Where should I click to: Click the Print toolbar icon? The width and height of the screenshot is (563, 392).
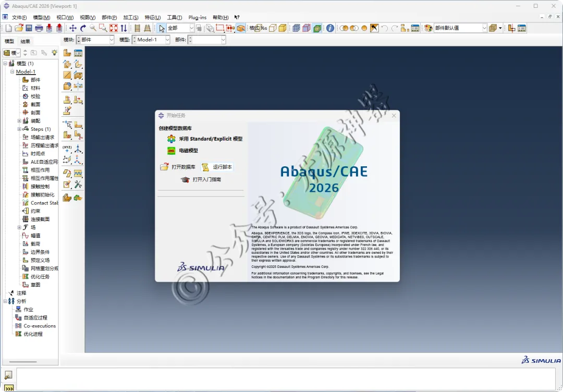tap(39, 28)
